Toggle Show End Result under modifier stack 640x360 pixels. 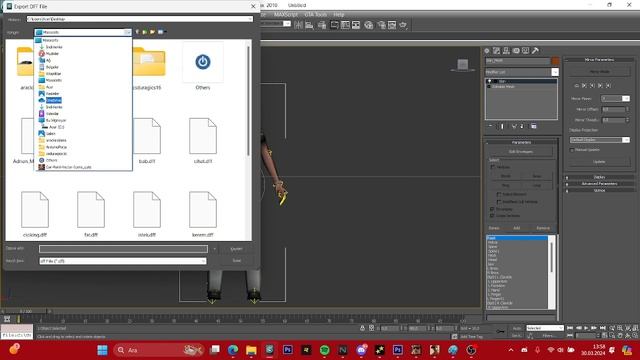tap(502, 126)
